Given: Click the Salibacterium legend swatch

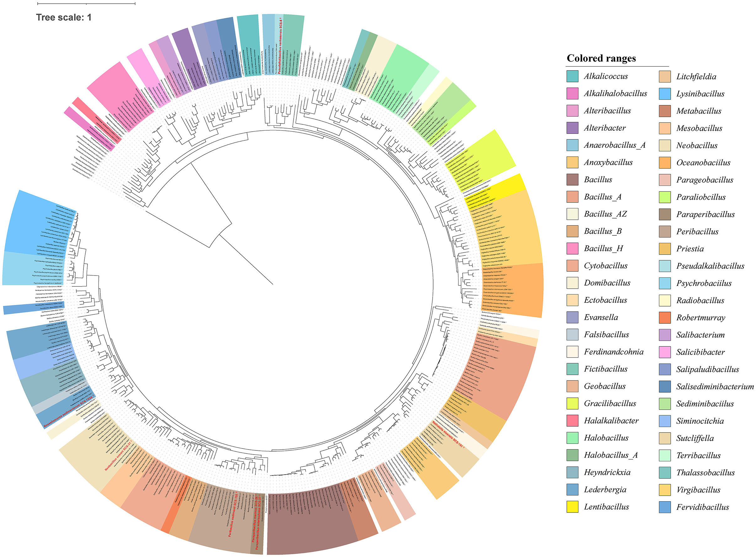Looking at the screenshot, I should tap(665, 334).
